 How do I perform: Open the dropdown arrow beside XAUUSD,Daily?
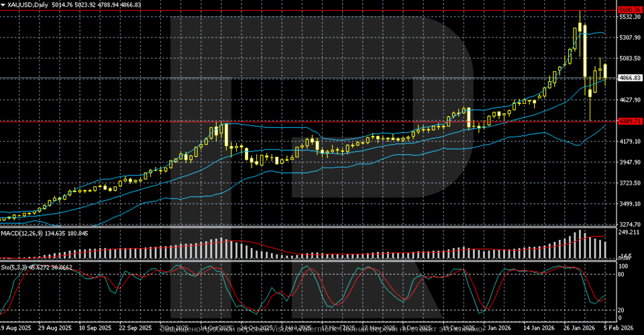[x=3, y=5]
